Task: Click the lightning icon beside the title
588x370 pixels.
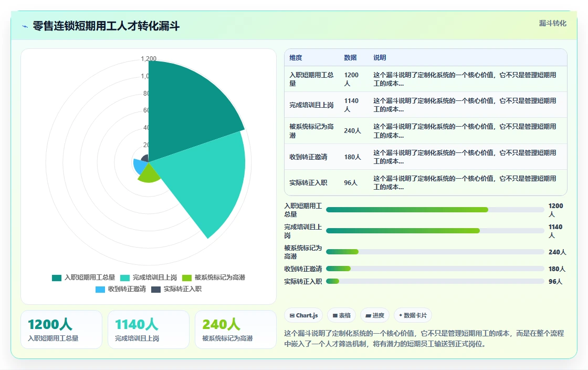Action: [x=25, y=26]
